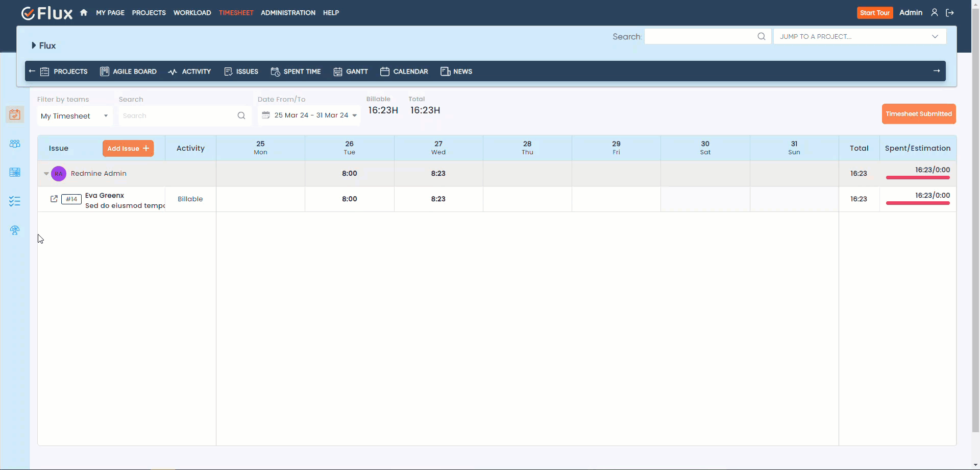Click the Start Tour button
This screenshot has height=470, width=980.
(875, 12)
